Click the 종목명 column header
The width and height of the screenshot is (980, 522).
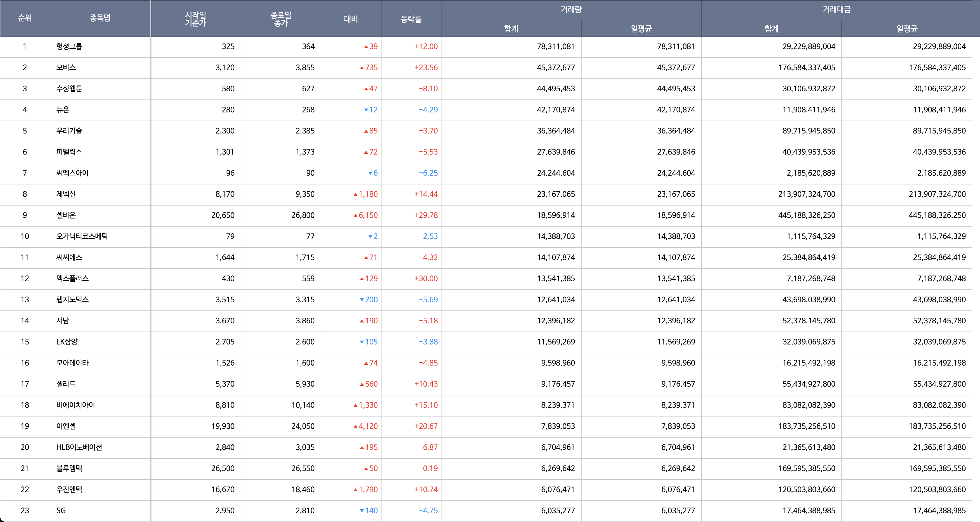click(100, 18)
